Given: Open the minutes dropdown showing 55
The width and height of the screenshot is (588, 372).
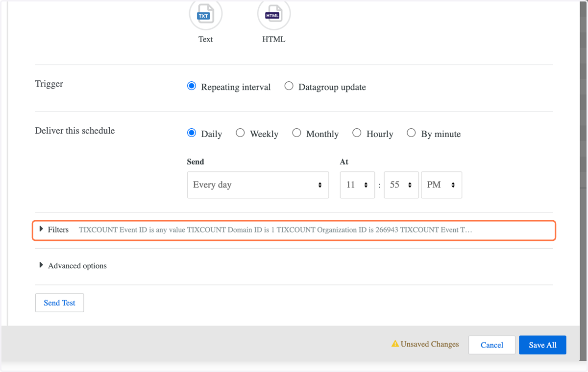Looking at the screenshot, I should 401,185.
